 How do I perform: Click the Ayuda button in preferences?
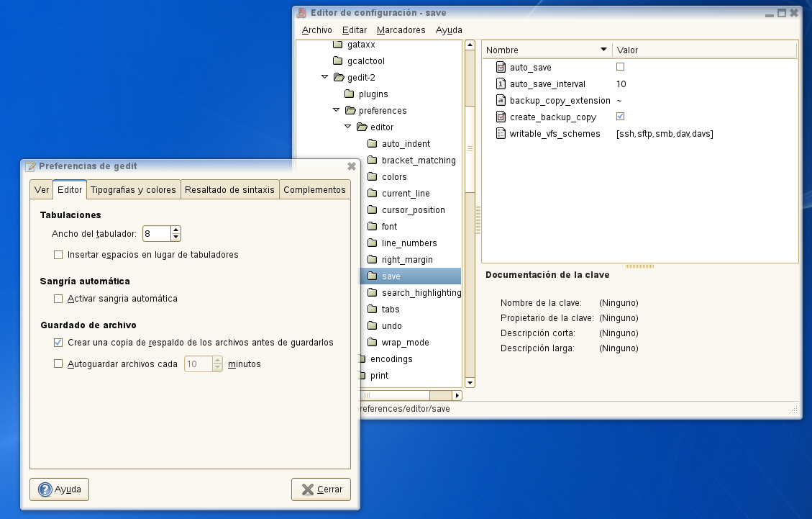tap(60, 489)
